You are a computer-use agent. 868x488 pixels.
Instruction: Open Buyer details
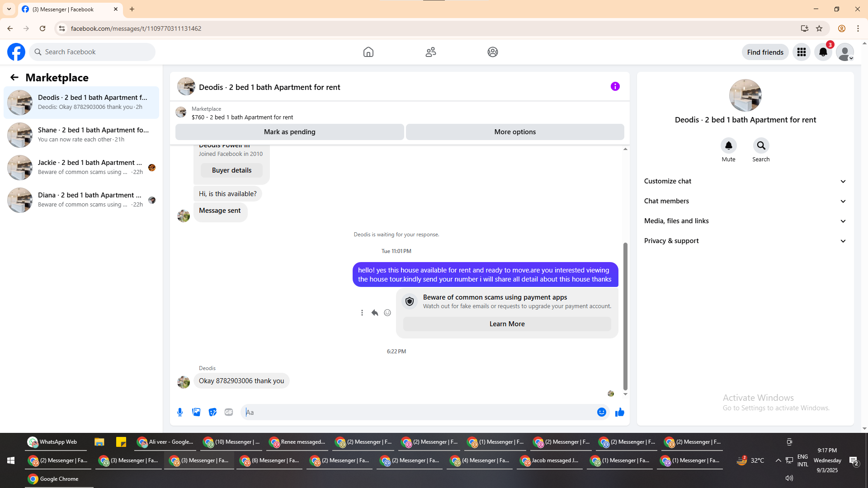pos(231,170)
